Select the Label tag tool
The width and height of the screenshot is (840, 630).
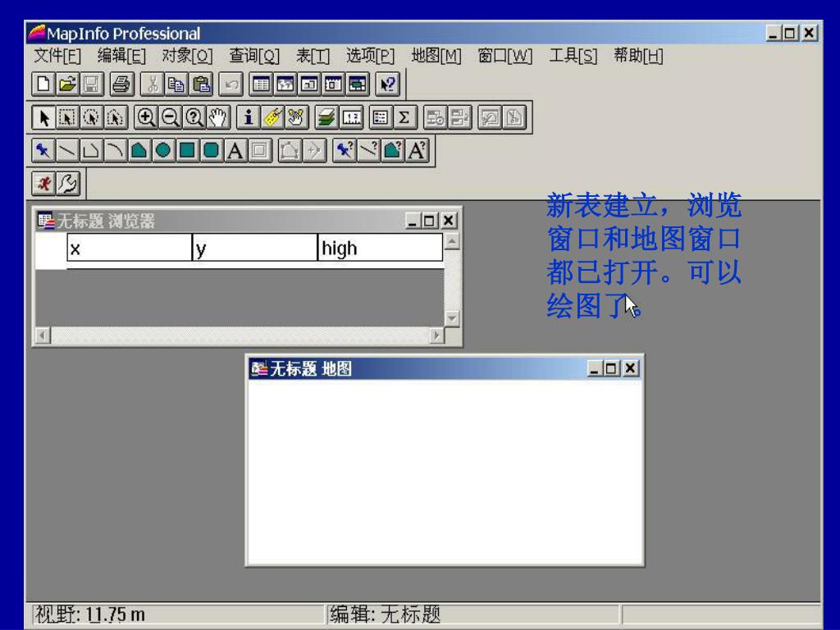tap(272, 117)
